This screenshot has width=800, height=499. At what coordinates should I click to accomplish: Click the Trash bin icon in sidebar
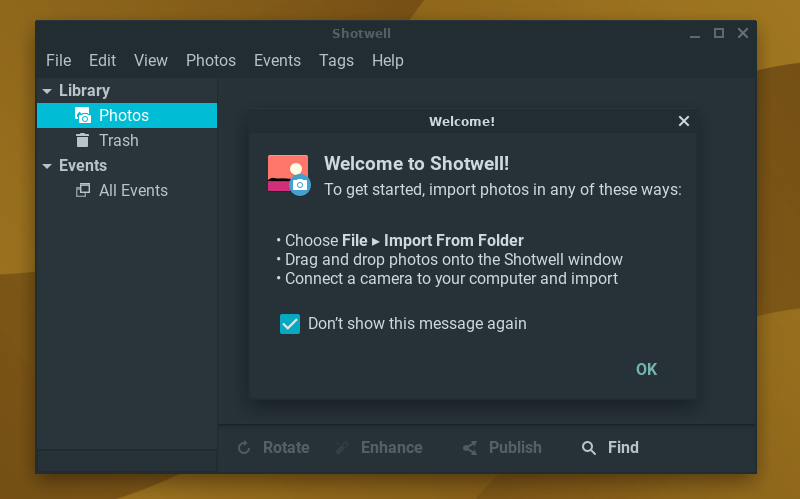(x=82, y=140)
